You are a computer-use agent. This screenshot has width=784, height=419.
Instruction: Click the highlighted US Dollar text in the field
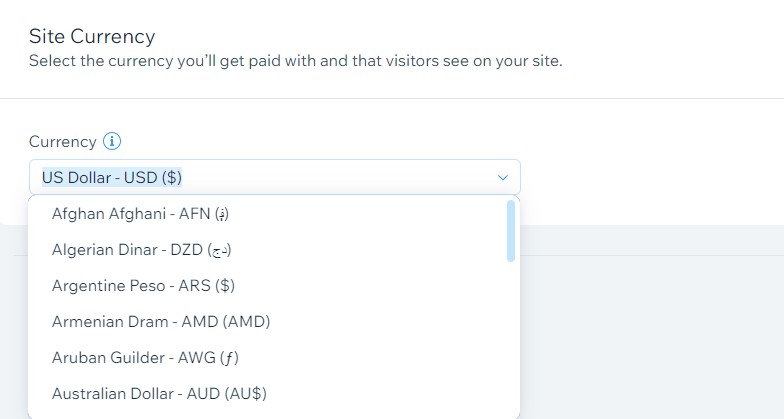[112, 178]
